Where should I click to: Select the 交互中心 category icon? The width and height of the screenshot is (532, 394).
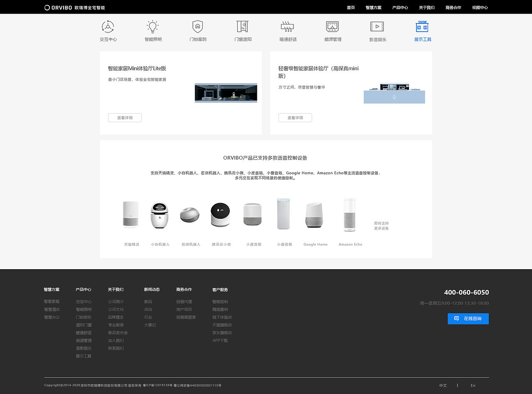[108, 27]
